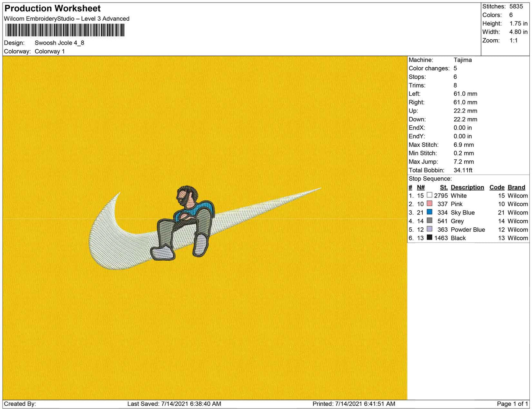The image size is (532, 409).
Task: Select the Total Bobbin value "34.11ft"
Action: point(463,170)
